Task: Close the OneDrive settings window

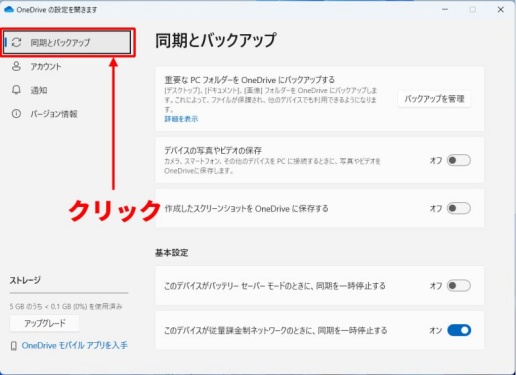Action: pyautogui.click(x=501, y=10)
